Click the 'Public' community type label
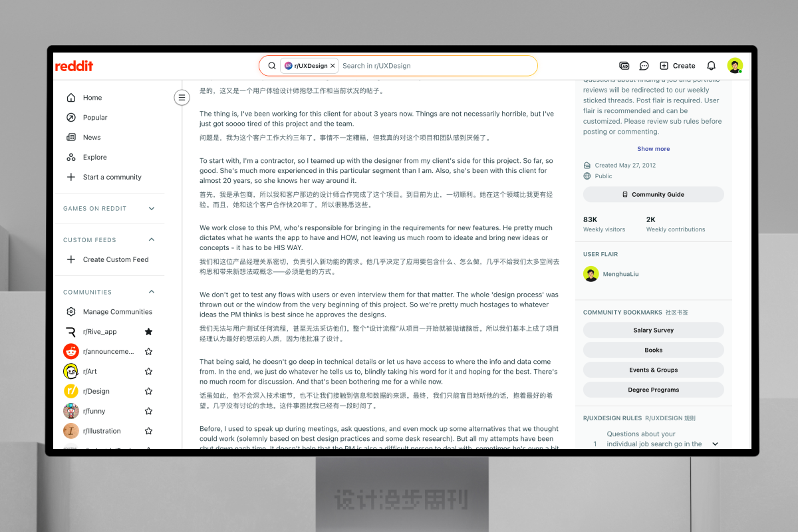The image size is (798, 532). pos(604,176)
